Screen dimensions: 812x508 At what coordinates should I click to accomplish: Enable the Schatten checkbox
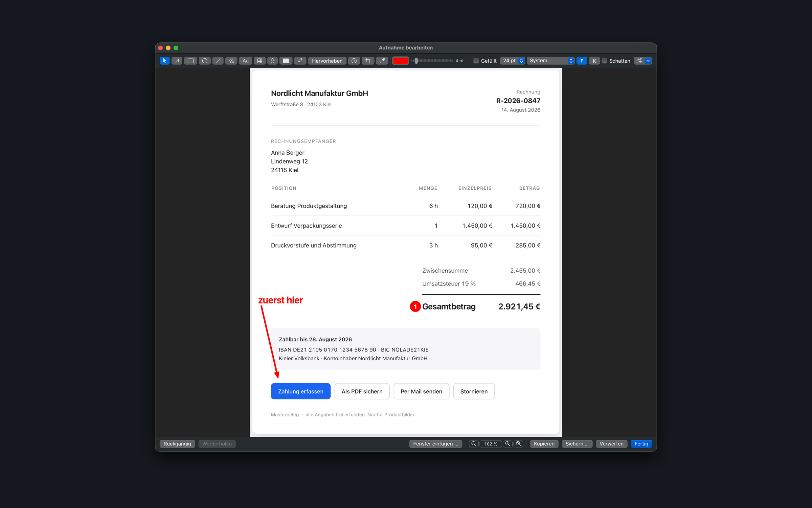[x=604, y=61]
